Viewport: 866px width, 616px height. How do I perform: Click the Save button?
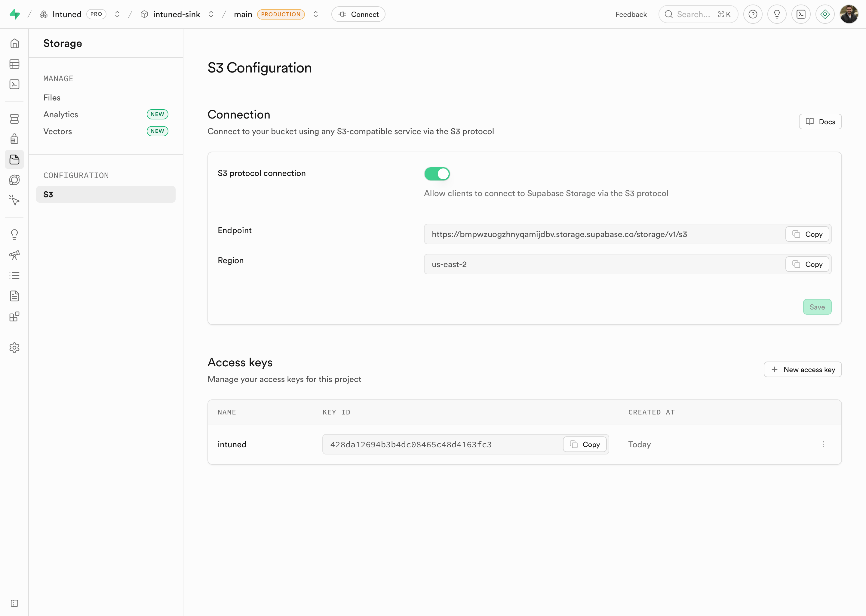(x=817, y=307)
